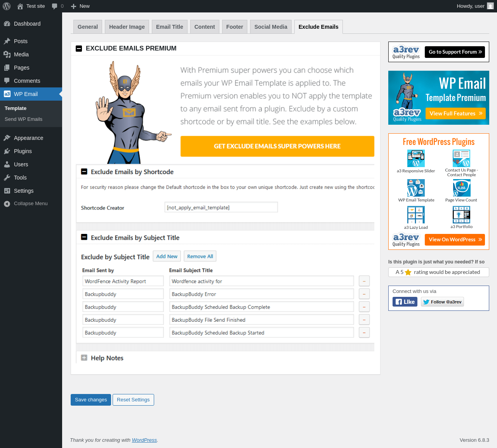Screen dimensions: 497x448
Task: Edit the WordFence Activity Report sender field
Action: pyautogui.click(x=123, y=281)
